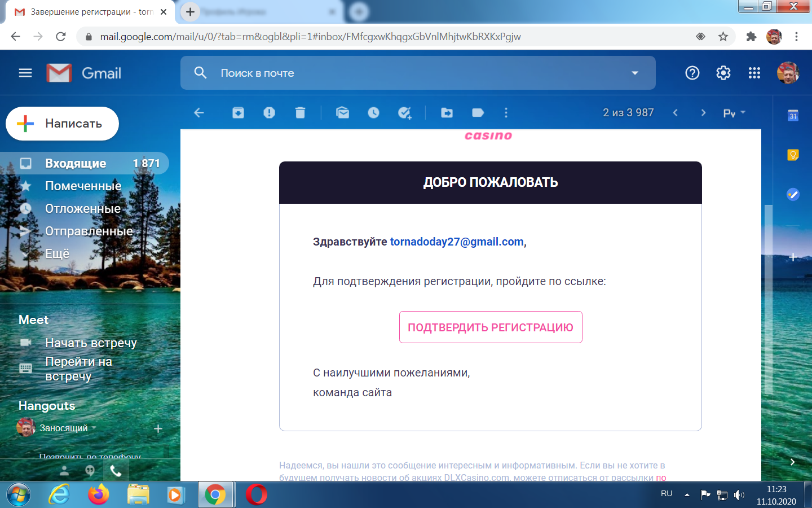
Task: Open input tools language dropdown arrow
Action: pyautogui.click(x=743, y=112)
